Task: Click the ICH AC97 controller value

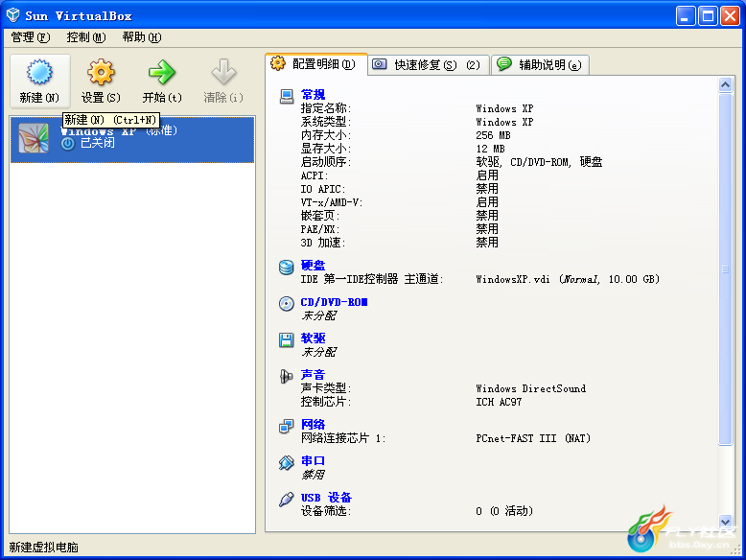Action: click(x=499, y=402)
